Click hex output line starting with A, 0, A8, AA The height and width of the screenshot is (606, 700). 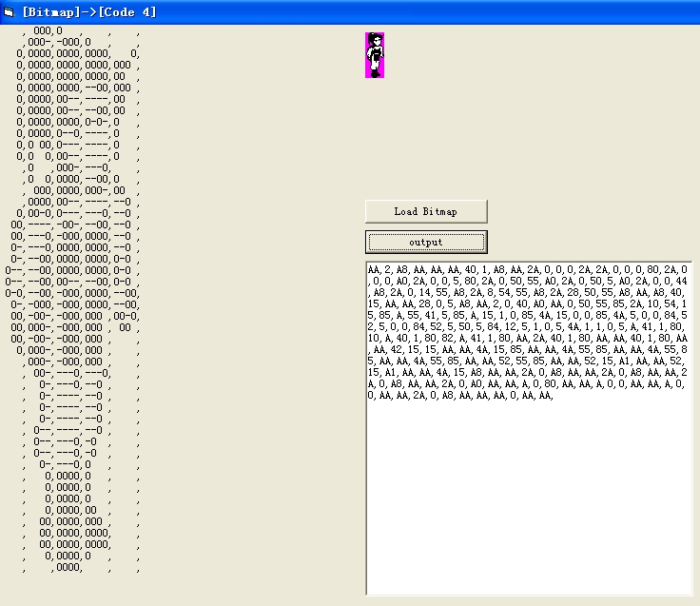pyautogui.click(x=527, y=383)
